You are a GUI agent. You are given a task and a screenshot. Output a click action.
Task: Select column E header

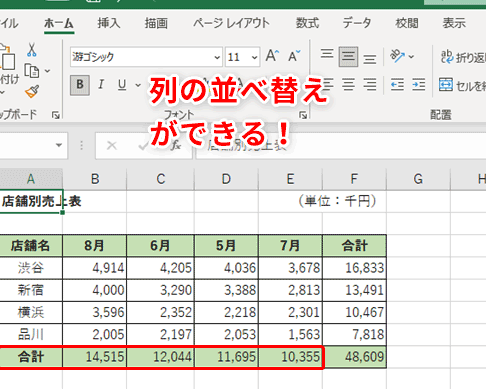click(290, 179)
